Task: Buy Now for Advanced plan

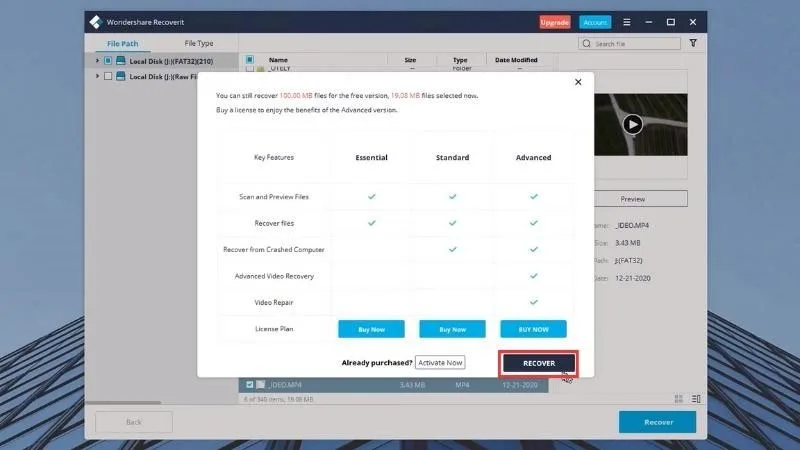Action: [x=533, y=329]
